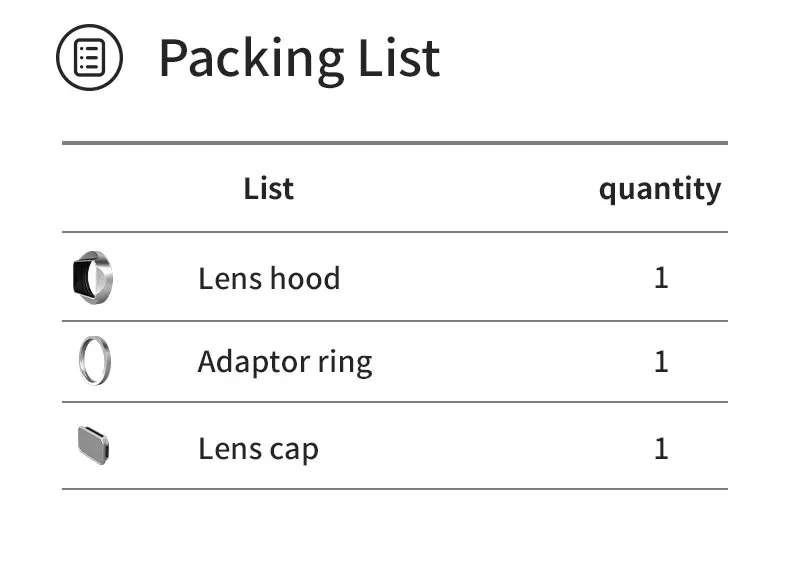Click the divider line below the column headers
Viewport: 790px width, 577px height.
coord(394,232)
